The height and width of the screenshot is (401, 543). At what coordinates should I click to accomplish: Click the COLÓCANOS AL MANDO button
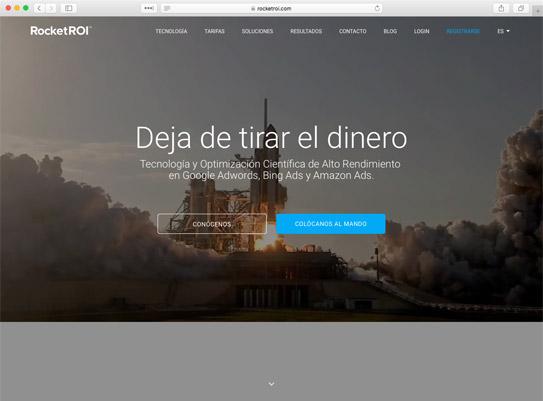331,224
